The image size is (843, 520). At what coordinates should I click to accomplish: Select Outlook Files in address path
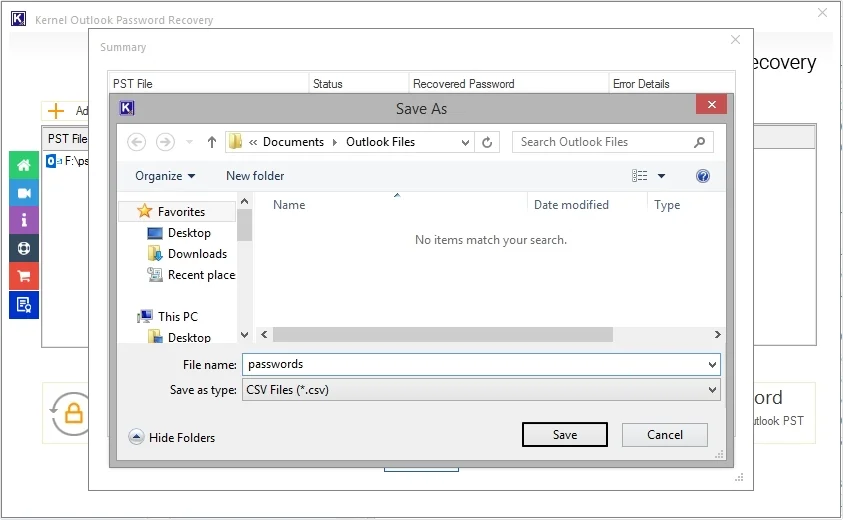[x=380, y=142]
